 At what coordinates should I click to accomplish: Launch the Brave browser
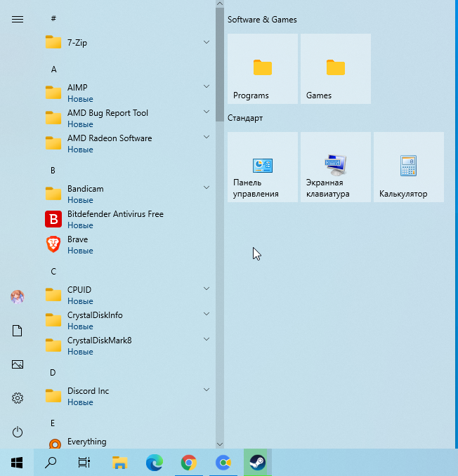(x=128, y=244)
